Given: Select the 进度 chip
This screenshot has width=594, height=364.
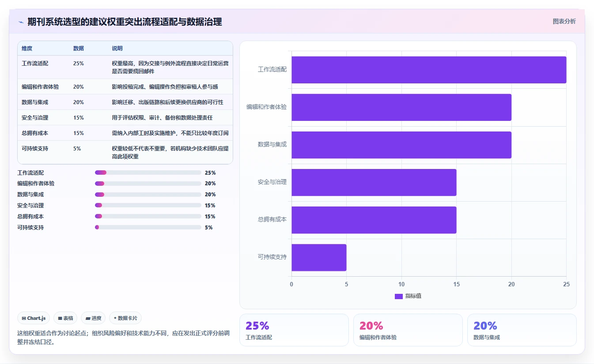Looking at the screenshot, I should (x=93, y=318).
